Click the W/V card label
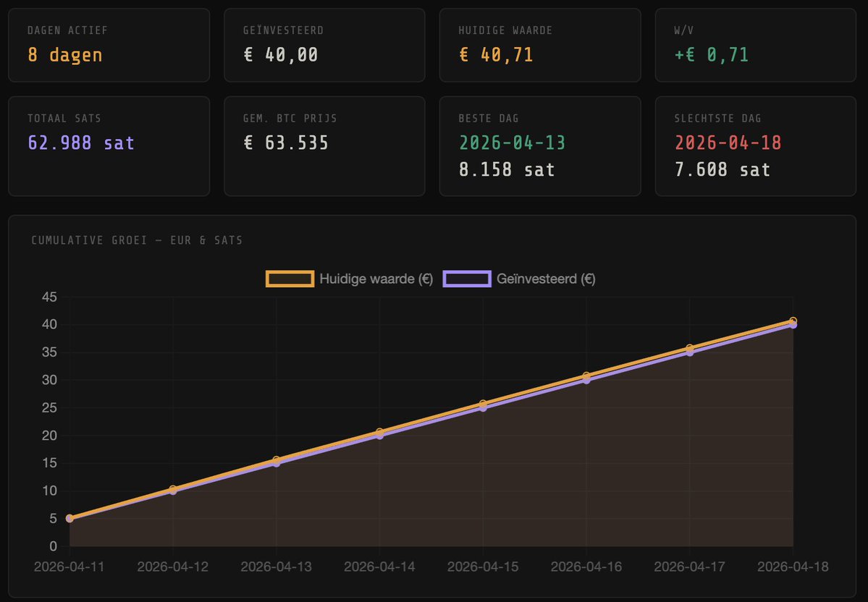The image size is (868, 602). coord(683,30)
